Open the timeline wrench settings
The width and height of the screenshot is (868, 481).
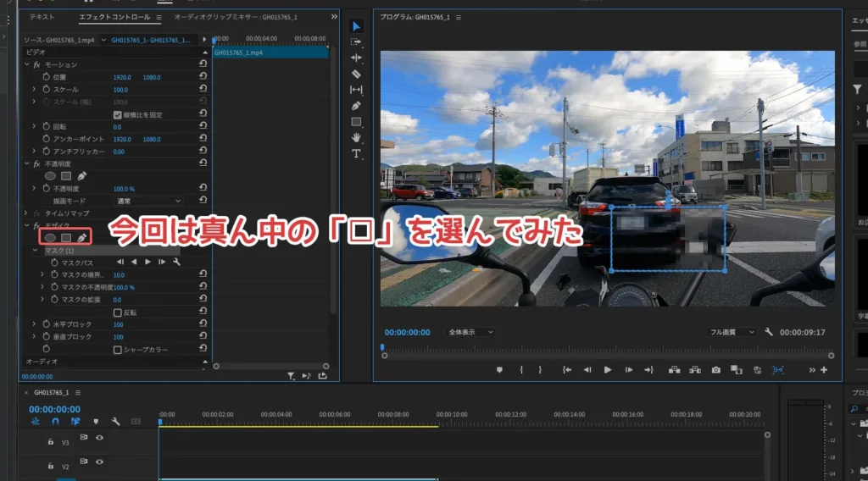[x=115, y=421]
